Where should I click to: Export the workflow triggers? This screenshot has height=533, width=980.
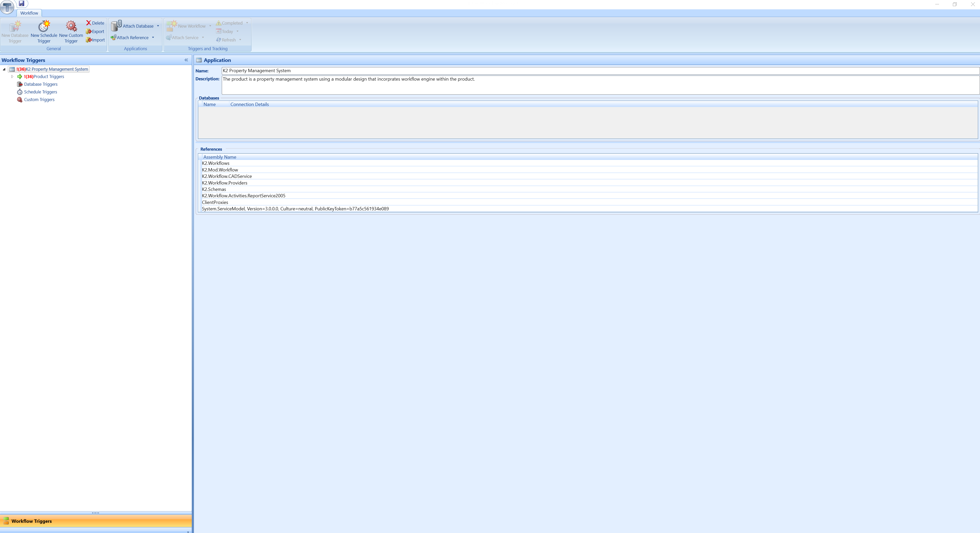(95, 31)
